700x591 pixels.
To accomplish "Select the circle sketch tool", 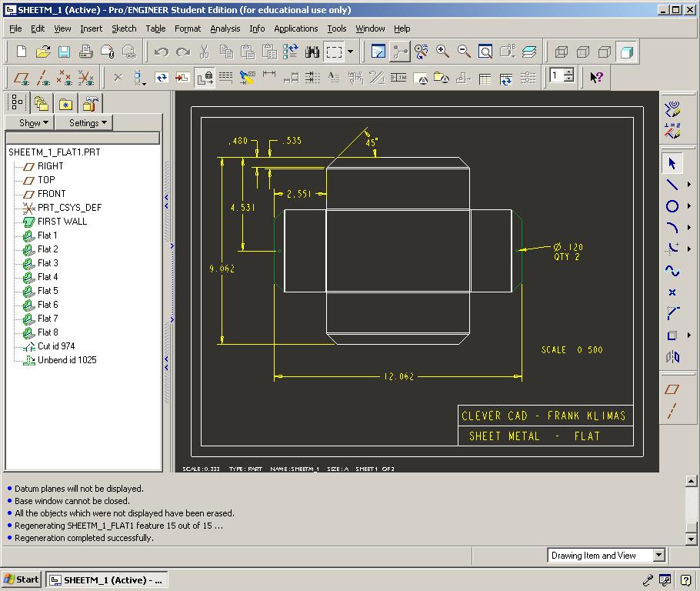I will (672, 206).
